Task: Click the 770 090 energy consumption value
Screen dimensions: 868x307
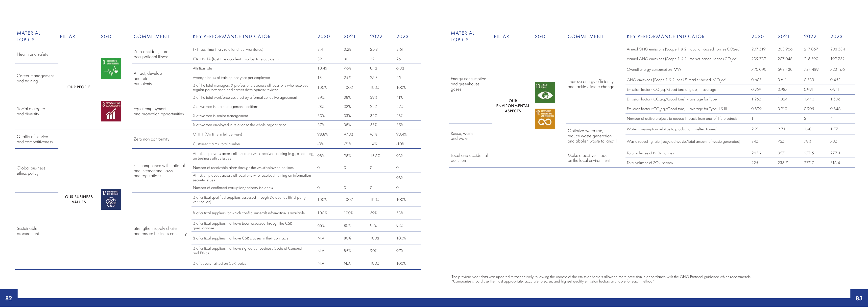Action: (x=759, y=70)
